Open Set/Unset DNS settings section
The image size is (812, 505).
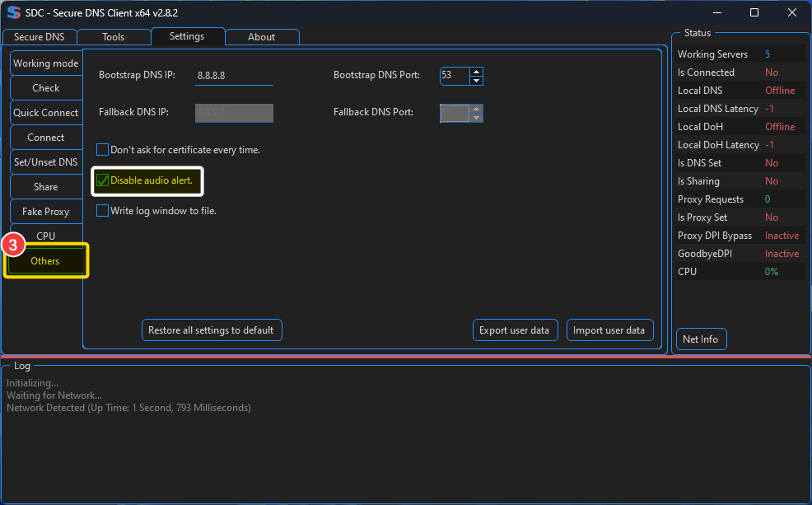pos(46,162)
